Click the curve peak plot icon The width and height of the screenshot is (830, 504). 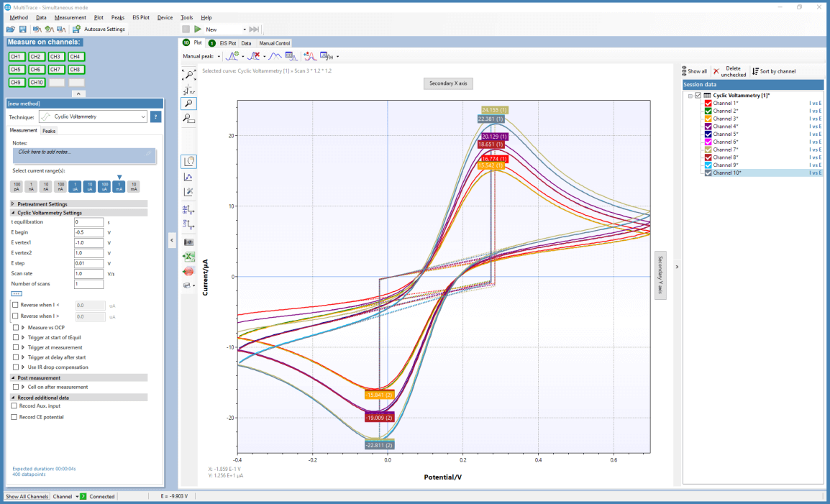click(188, 177)
